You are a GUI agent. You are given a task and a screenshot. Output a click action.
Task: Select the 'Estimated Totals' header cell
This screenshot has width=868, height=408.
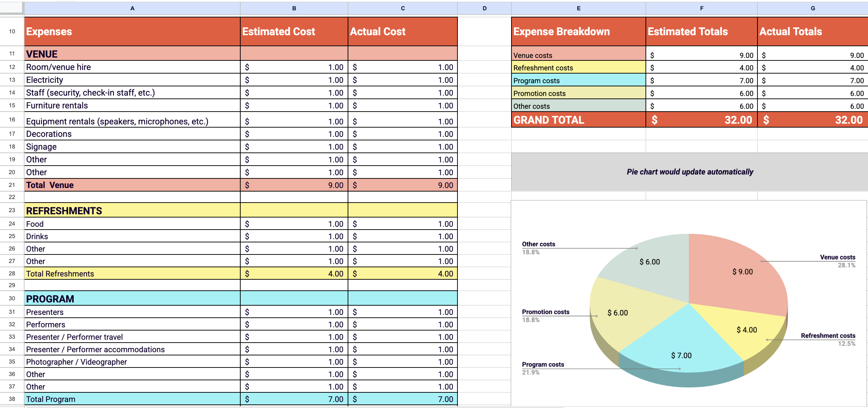tap(702, 32)
